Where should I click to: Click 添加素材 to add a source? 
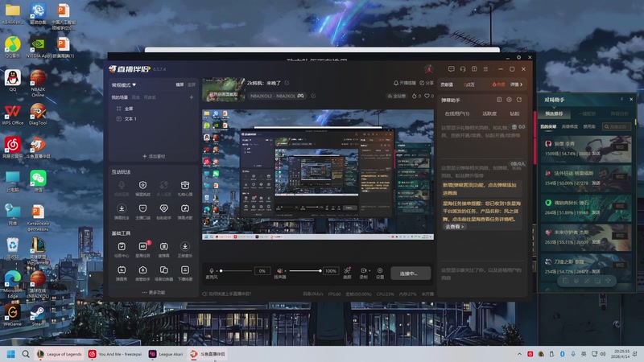click(154, 156)
